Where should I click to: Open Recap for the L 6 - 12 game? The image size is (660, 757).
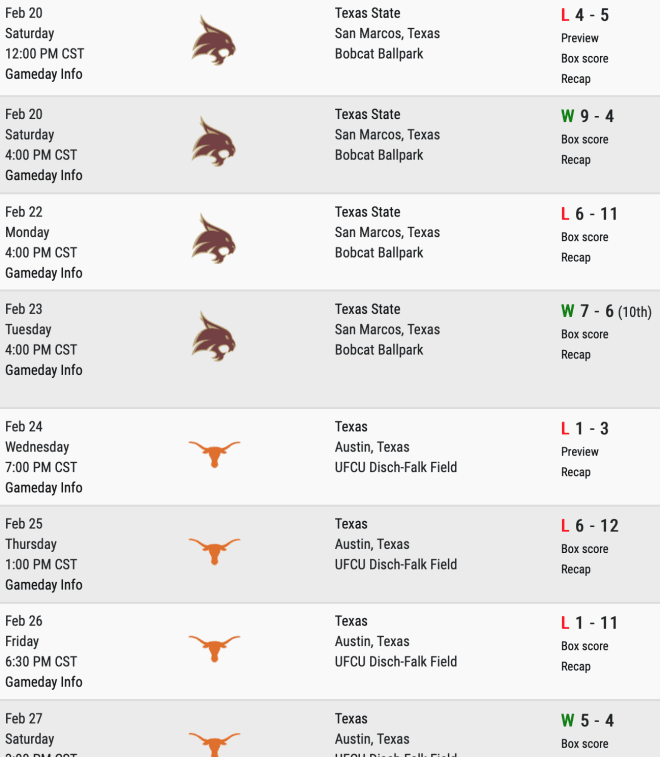click(576, 569)
